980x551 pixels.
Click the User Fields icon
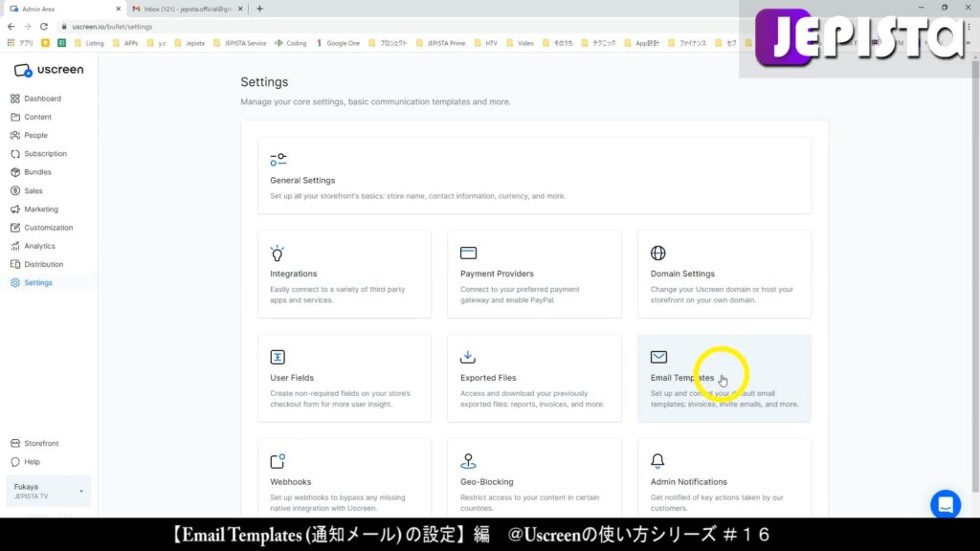click(x=278, y=358)
